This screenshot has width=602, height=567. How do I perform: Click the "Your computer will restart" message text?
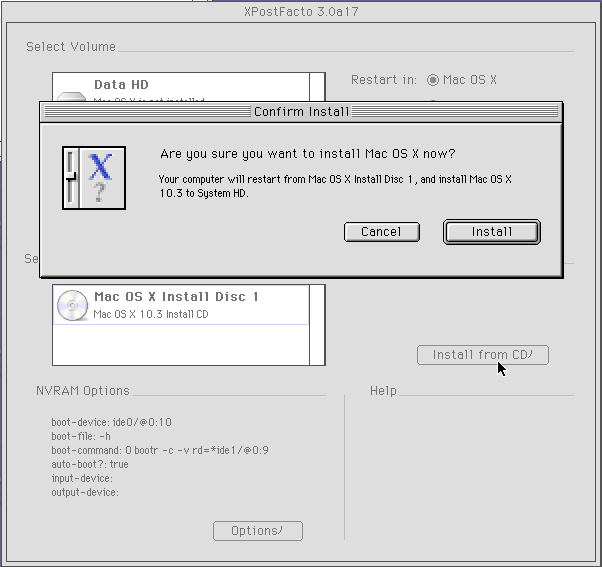[335, 186]
